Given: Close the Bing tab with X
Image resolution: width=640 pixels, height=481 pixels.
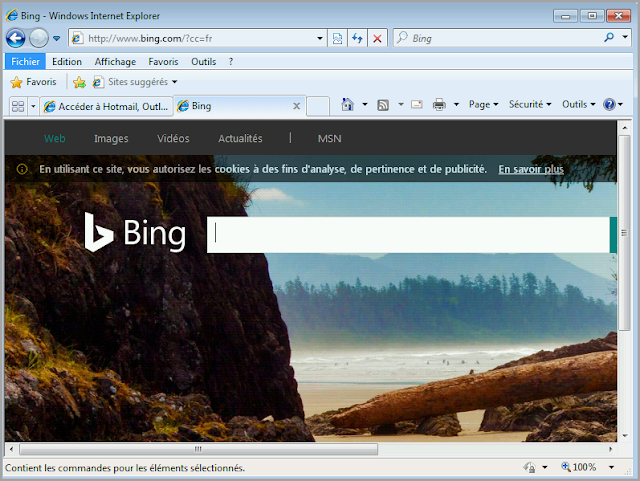Looking at the screenshot, I should [x=297, y=106].
